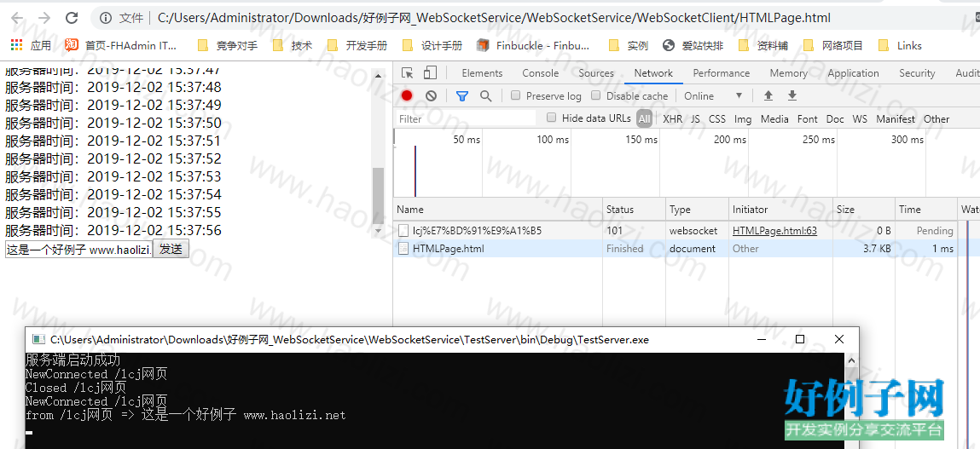Switch to the Elements tab

[482, 73]
